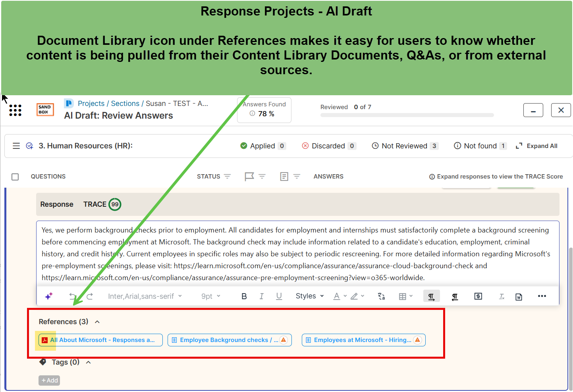
Task: Filter by Applied answers
Action: (263, 146)
